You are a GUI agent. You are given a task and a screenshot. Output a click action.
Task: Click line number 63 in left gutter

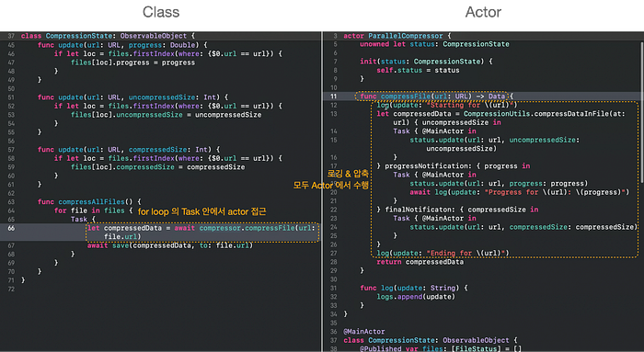click(11, 202)
